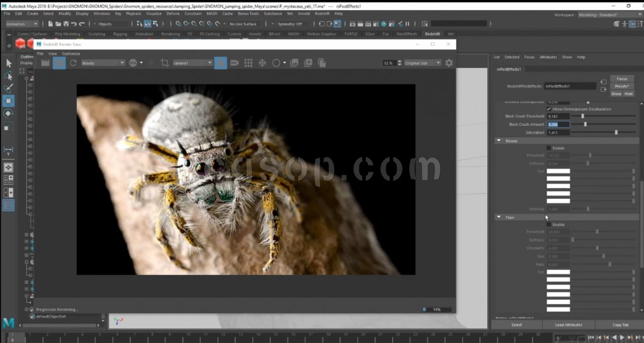Click the Show button in Attribute Editor
Viewport: 644px width, 343px height.
(616, 94)
